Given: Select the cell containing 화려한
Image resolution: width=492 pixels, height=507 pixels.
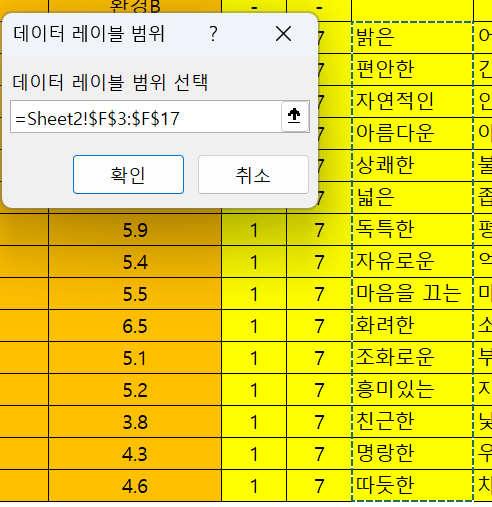Looking at the screenshot, I should click(412, 325).
